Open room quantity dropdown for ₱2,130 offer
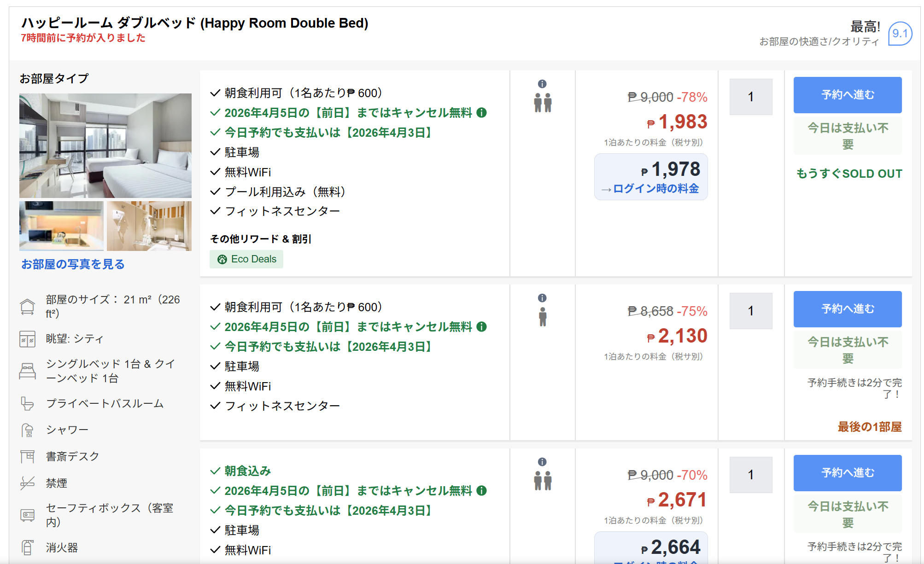Screen dimensions: 924x564 point(751,311)
